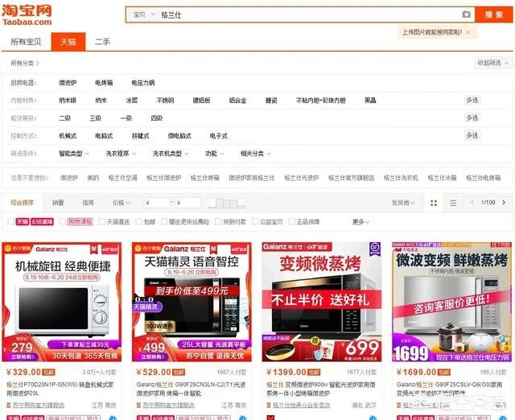Go to previous results page arrow
This screenshot has height=420, width=515.
click(x=472, y=202)
